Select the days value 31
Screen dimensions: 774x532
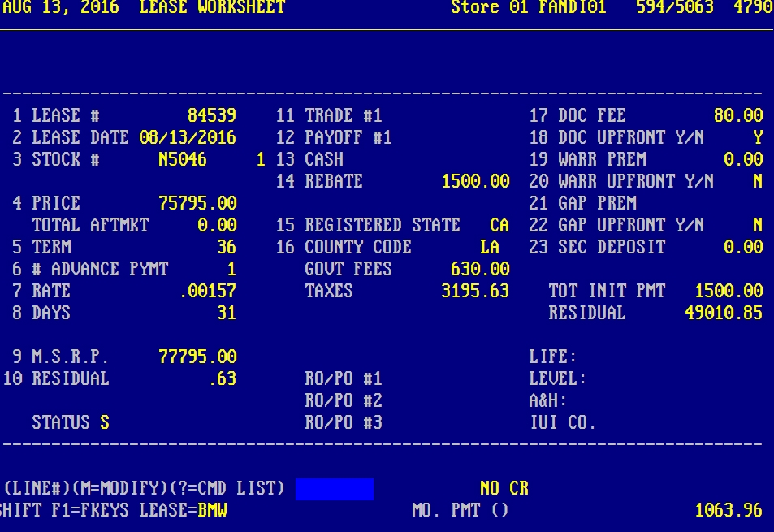(227, 313)
